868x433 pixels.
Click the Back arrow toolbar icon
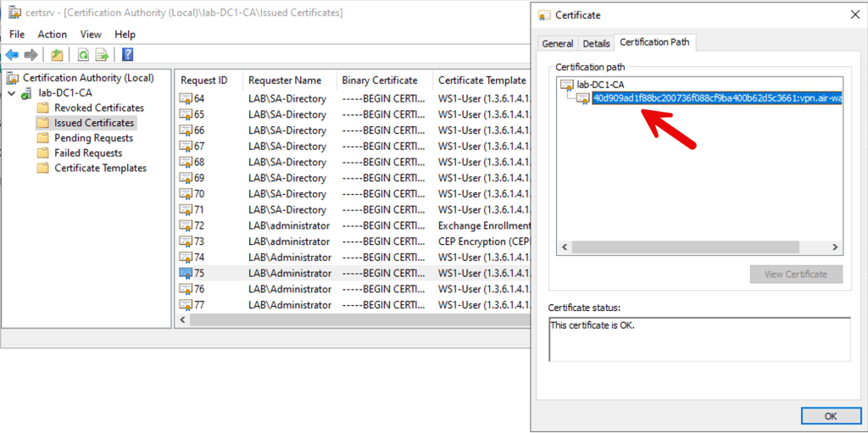tap(12, 55)
